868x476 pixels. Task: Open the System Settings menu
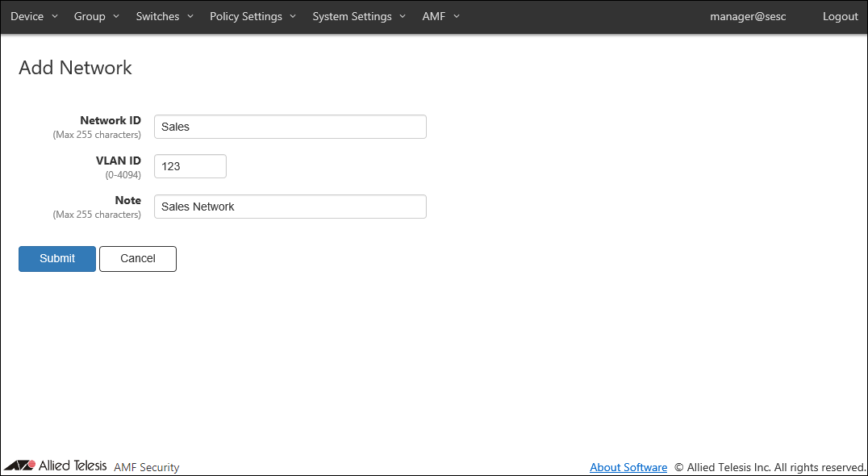[352, 16]
